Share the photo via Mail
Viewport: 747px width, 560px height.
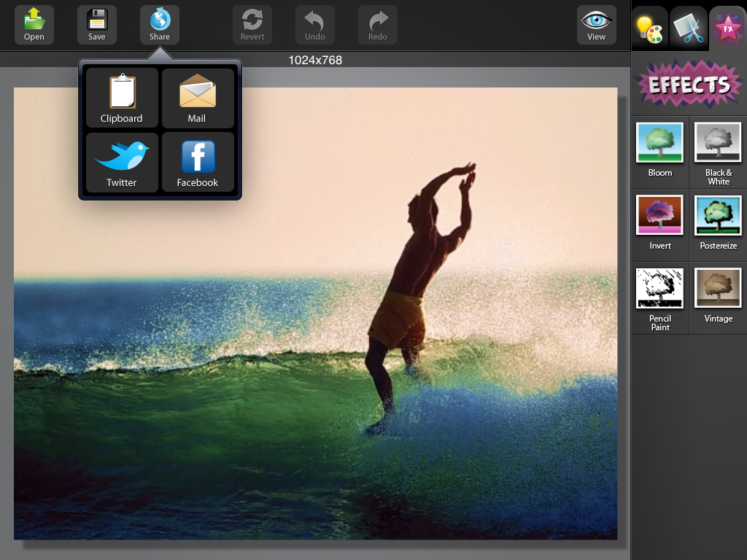point(198,98)
